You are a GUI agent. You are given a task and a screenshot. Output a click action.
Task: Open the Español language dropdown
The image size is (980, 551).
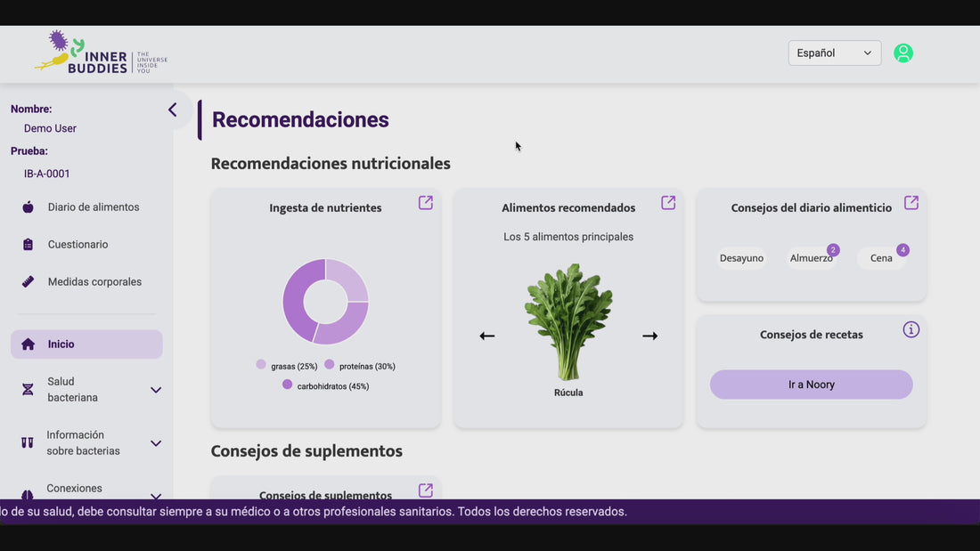point(834,53)
